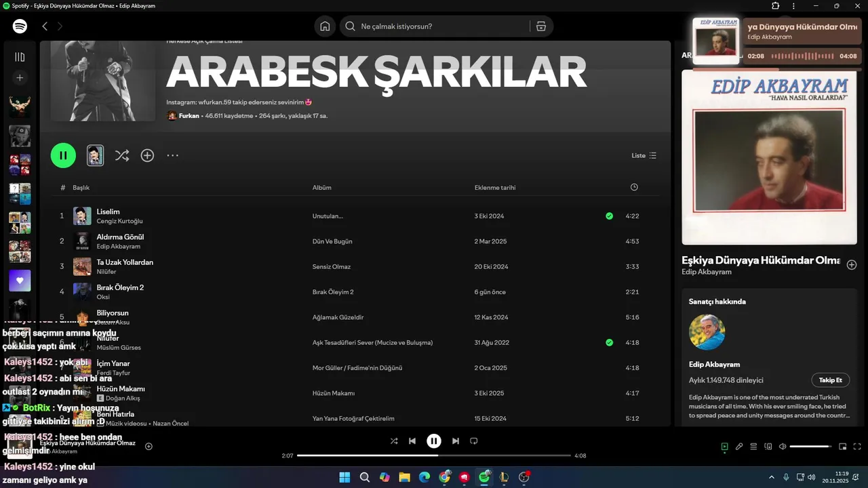Expand Your Library sidebar icon
The image size is (868, 488).
coord(20,57)
